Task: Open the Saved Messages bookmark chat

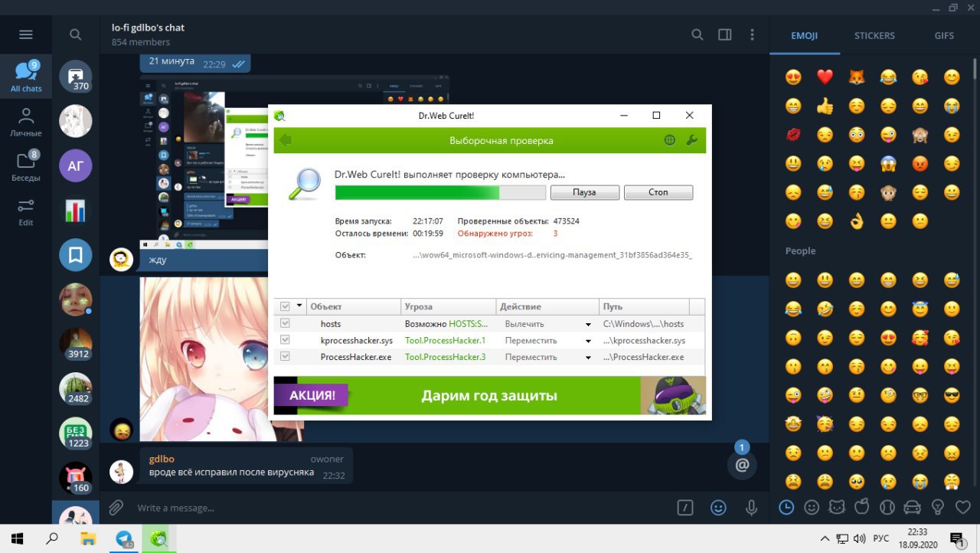Action: [76, 255]
